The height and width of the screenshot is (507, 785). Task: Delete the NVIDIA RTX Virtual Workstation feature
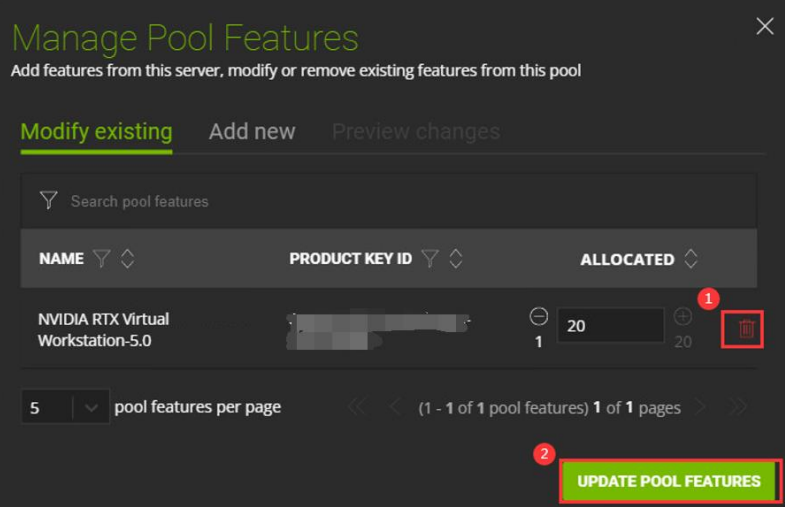[x=747, y=329]
